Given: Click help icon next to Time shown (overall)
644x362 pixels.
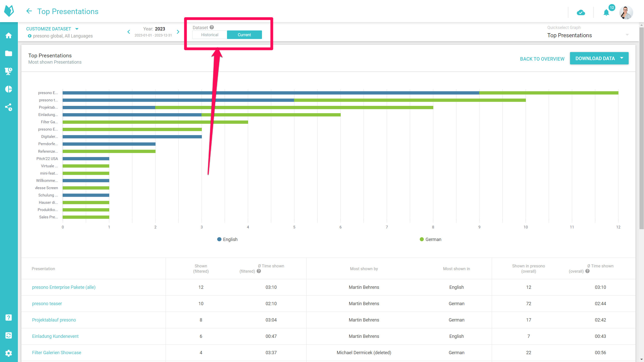Looking at the screenshot, I should (588, 271).
